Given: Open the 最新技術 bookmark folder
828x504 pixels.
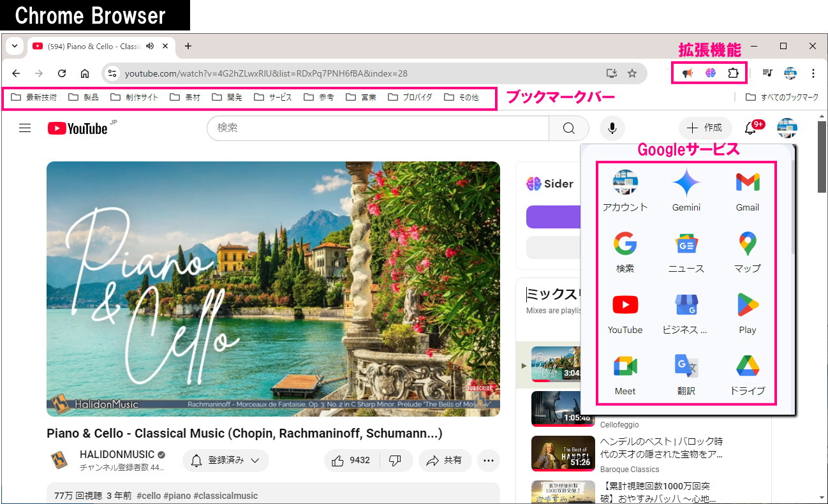Looking at the screenshot, I should [34, 98].
